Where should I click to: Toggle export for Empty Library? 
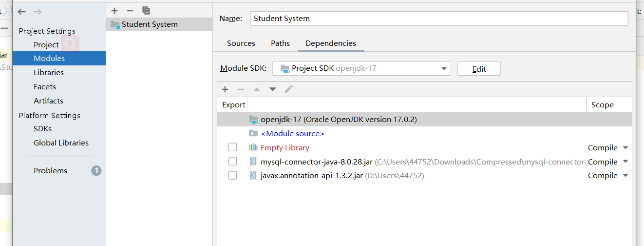point(232,147)
